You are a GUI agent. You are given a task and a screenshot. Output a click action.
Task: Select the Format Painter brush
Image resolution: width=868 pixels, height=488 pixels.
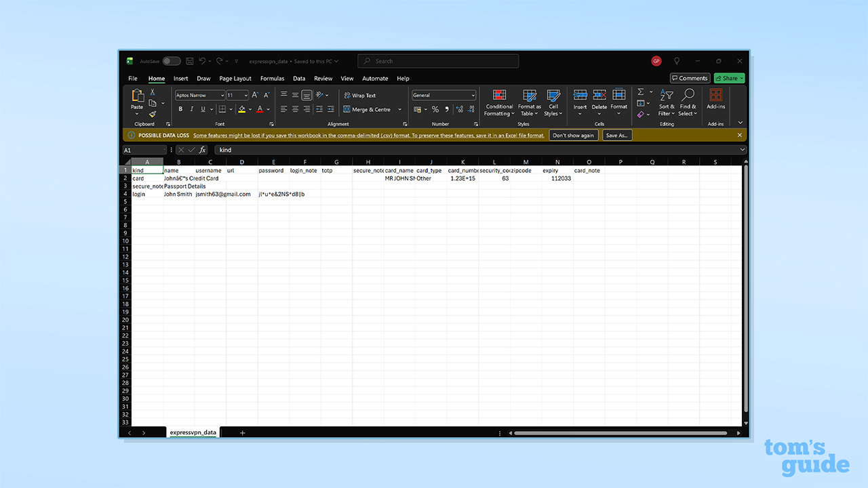(x=153, y=114)
